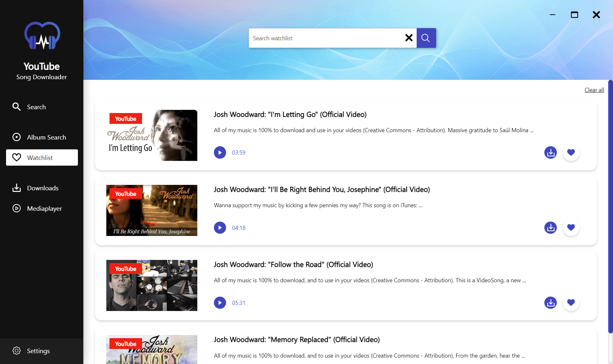Click the 04:18 duration label
613x364 pixels.
(239, 228)
